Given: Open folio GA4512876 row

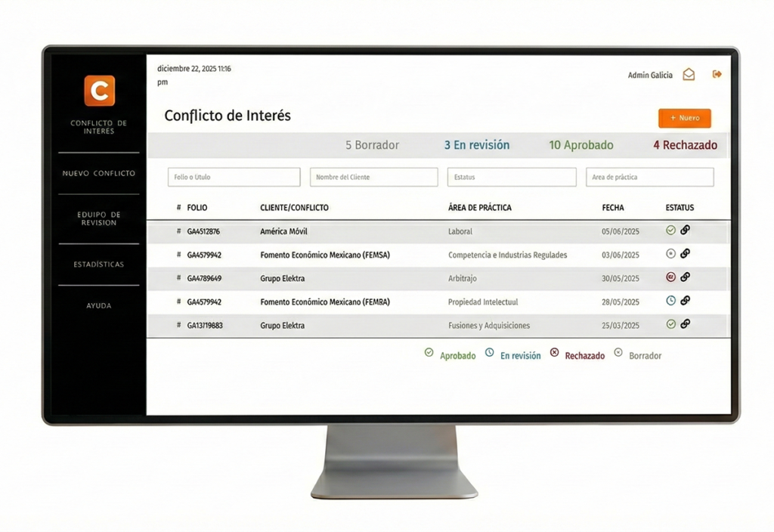Looking at the screenshot, I should (203, 231).
